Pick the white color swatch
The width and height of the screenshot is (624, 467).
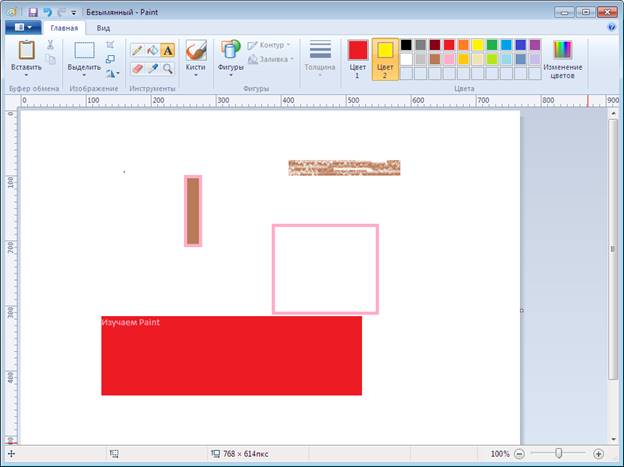(406, 59)
